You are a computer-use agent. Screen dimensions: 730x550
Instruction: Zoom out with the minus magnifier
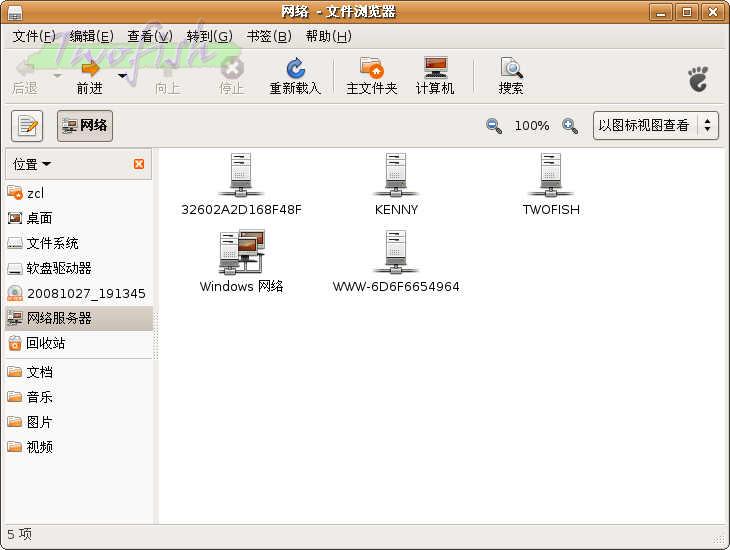pyautogui.click(x=494, y=126)
